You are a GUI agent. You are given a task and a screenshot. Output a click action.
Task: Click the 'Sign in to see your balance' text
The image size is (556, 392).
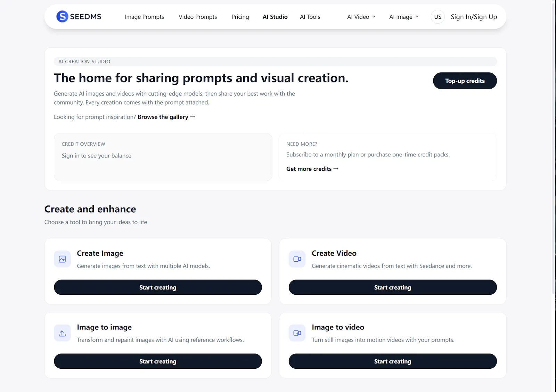click(x=96, y=156)
